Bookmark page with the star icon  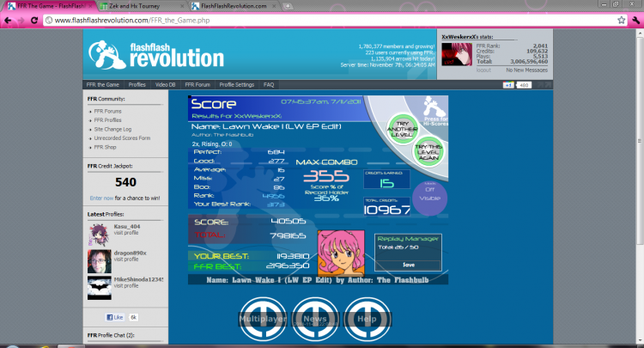[x=622, y=20]
